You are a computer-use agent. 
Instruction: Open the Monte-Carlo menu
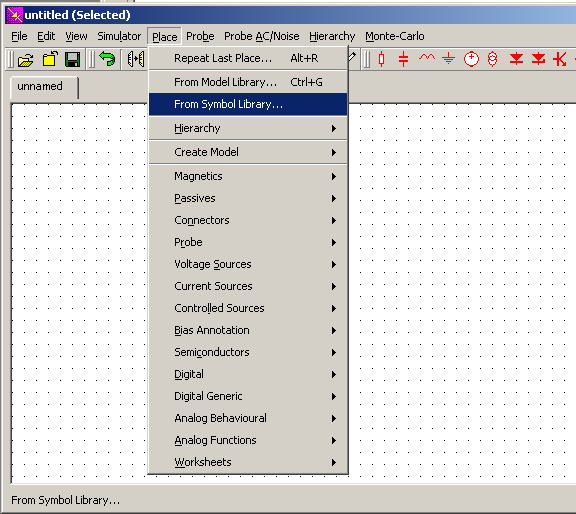(x=395, y=36)
